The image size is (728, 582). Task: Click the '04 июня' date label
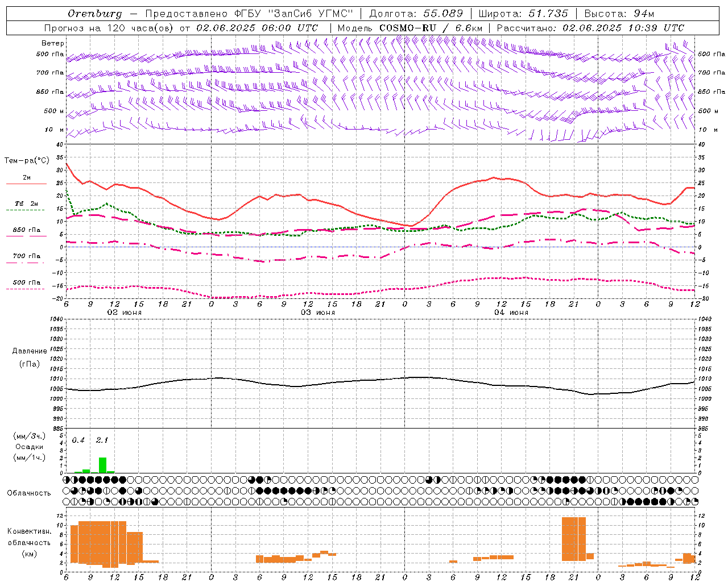point(511,313)
